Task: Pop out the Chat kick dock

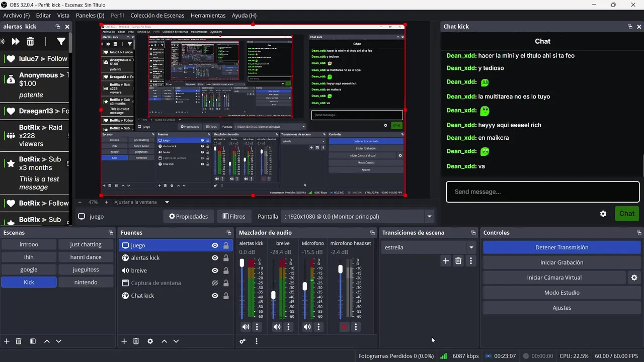Action: [x=630, y=27]
